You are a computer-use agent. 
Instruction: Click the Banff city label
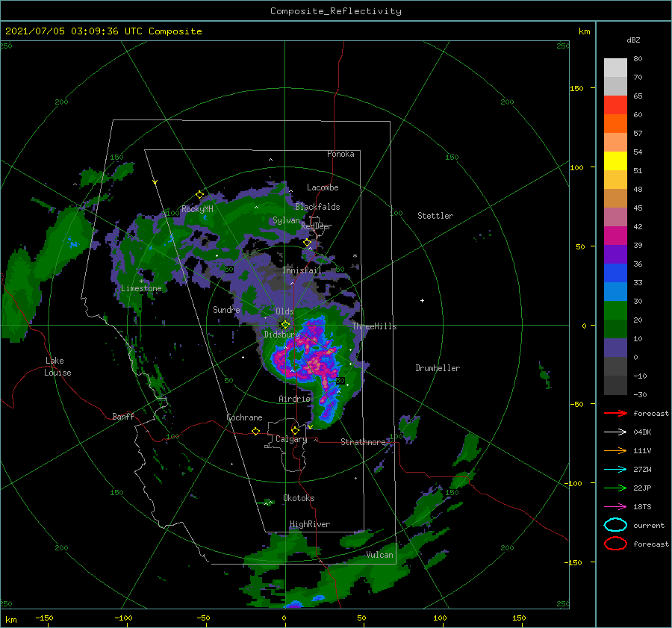click(123, 416)
